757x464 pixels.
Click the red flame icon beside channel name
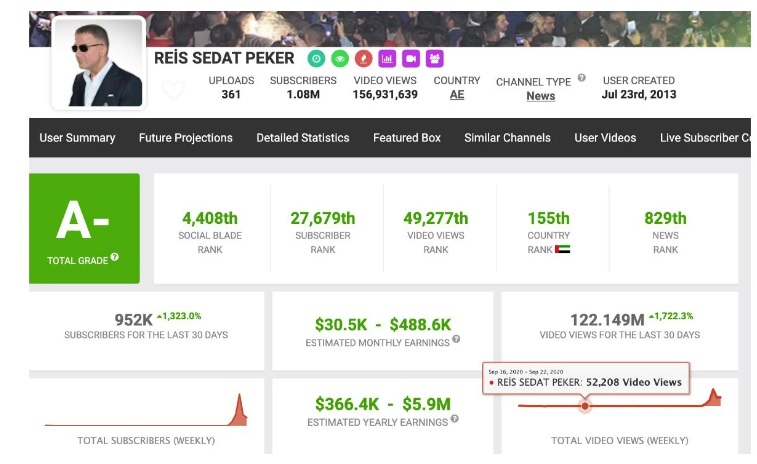tap(364, 59)
